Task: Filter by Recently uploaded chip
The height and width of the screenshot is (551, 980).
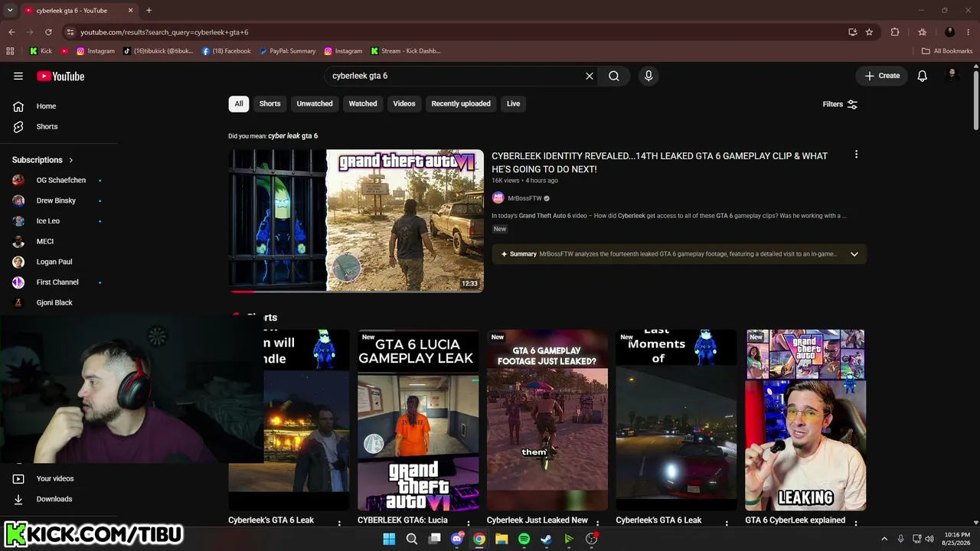Action: [461, 104]
